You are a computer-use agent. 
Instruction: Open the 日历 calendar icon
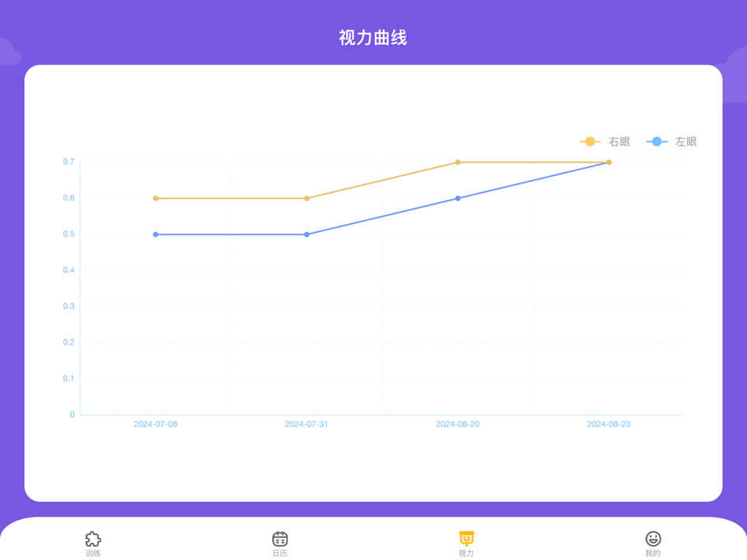[x=281, y=539]
